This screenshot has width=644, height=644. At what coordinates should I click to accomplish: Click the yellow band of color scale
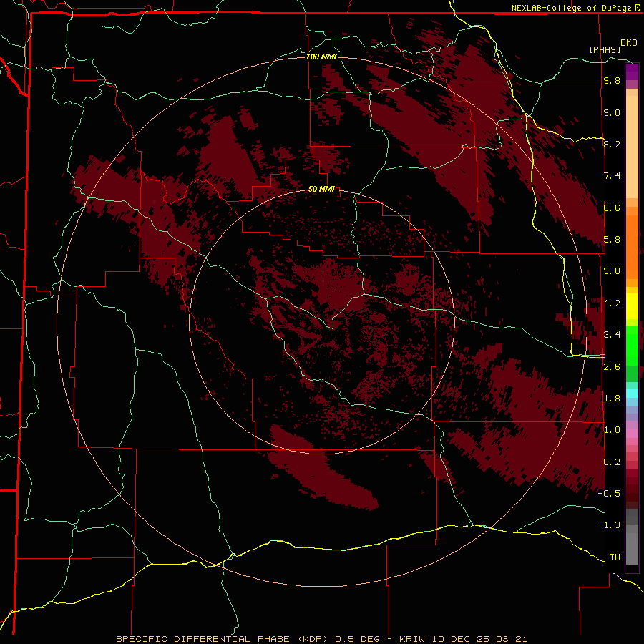point(632,306)
